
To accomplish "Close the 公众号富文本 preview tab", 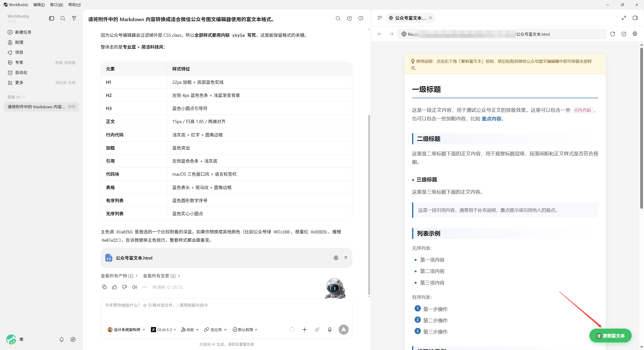I will tap(430, 18).
